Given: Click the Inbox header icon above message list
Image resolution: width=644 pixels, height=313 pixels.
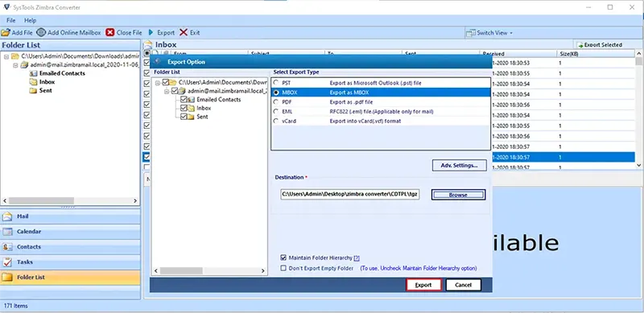Looking at the screenshot, I should [148, 45].
